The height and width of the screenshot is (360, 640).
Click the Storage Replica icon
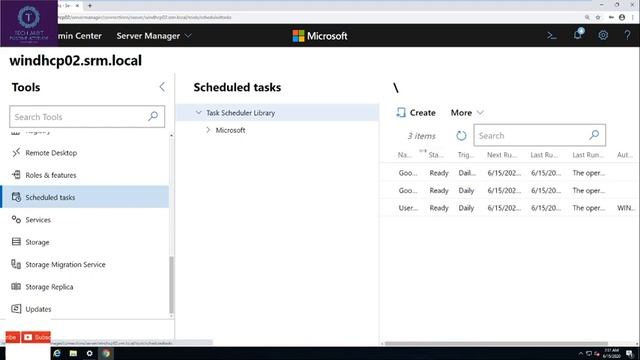(16, 286)
